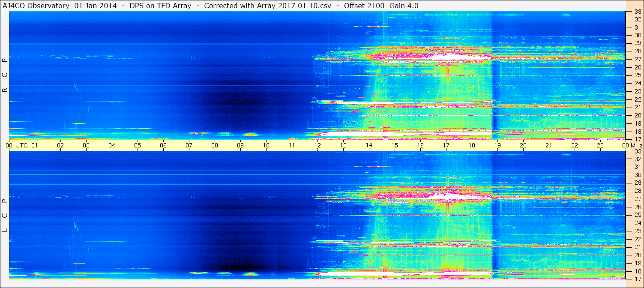The width and height of the screenshot is (644, 288).
Task: Click the 10 hour tick label
Action: (x=266, y=145)
